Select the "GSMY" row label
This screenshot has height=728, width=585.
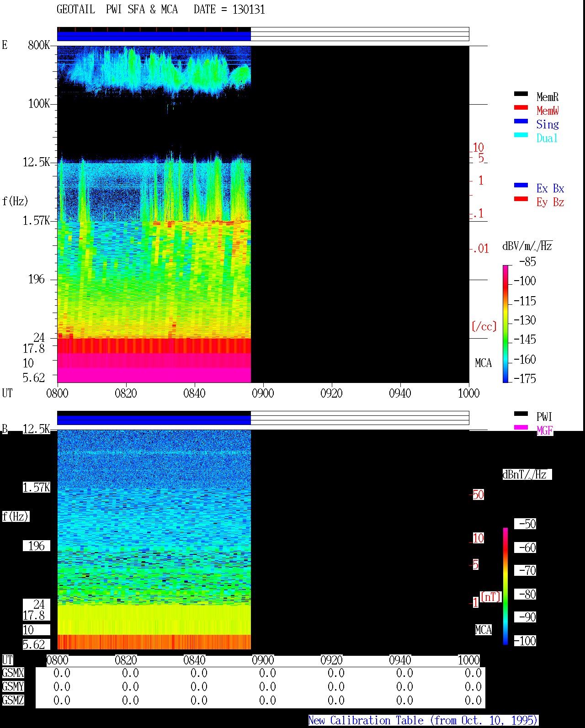pyautogui.click(x=13, y=686)
